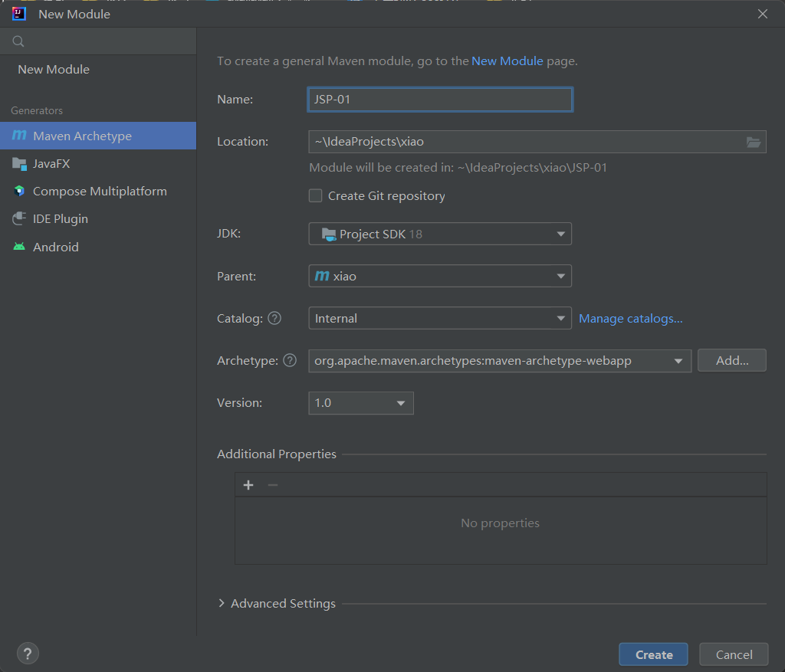
Task: Click the search magnifier icon
Action: [18, 41]
